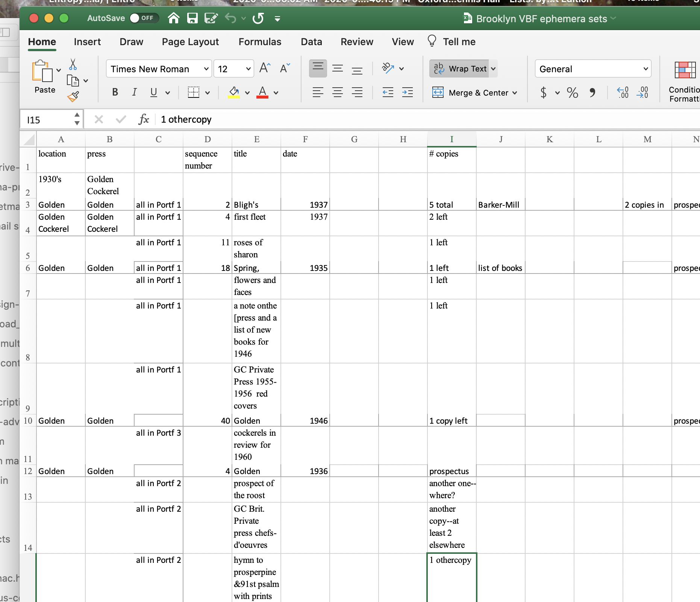Screen dimensions: 700x602
Task: Expand Merge & Center options arrow
Action: [x=515, y=93]
